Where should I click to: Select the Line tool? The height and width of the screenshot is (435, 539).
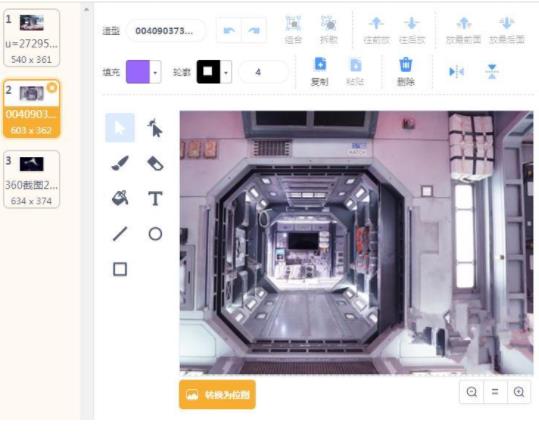tap(120, 234)
